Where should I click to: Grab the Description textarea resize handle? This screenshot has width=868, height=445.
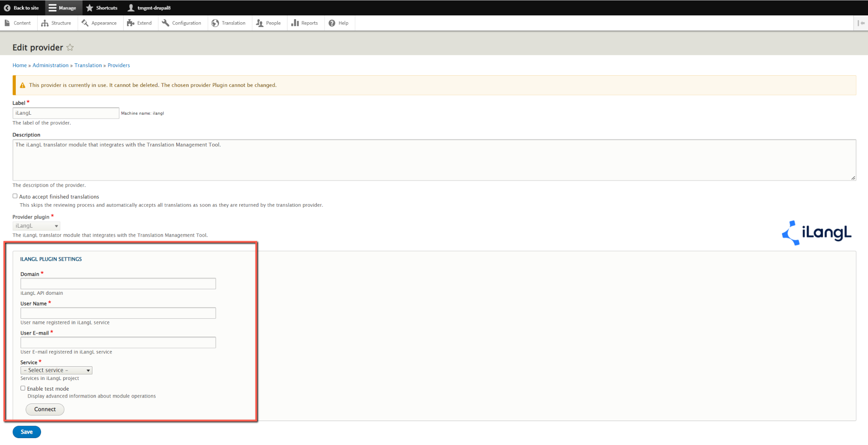853,178
